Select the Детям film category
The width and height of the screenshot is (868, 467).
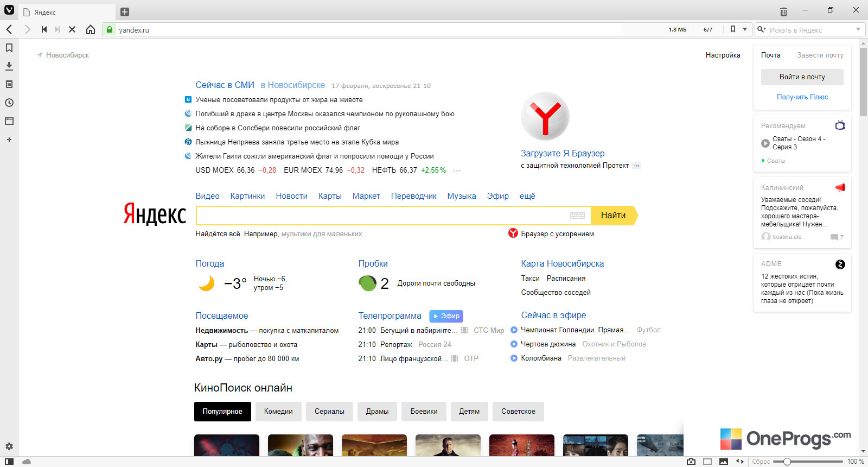(469, 412)
